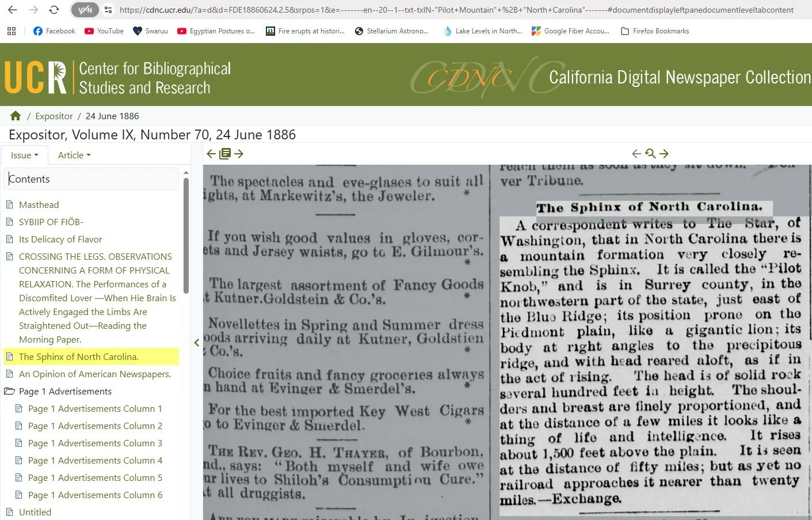
Task: Open the Swaruu bookmark
Action: (150, 31)
